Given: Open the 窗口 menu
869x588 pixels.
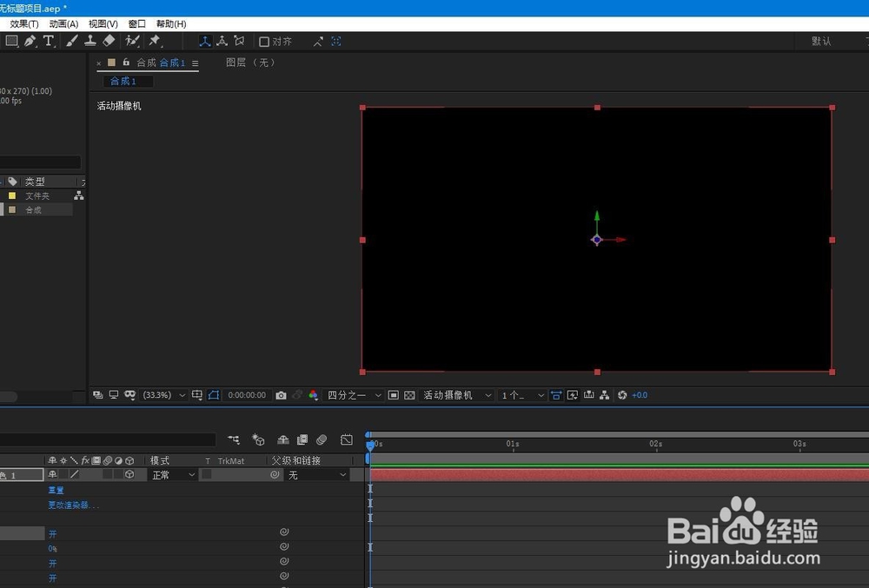Looking at the screenshot, I should [x=137, y=23].
